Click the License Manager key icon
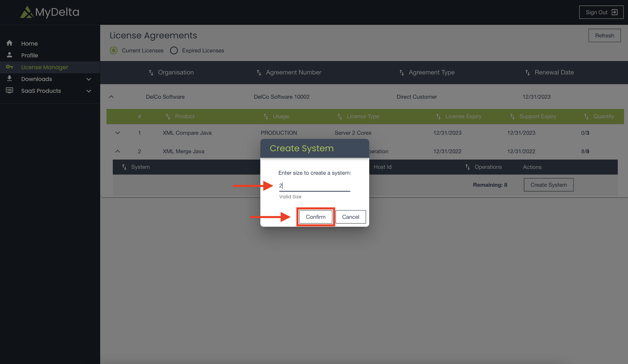The height and width of the screenshot is (364, 628). click(x=9, y=67)
